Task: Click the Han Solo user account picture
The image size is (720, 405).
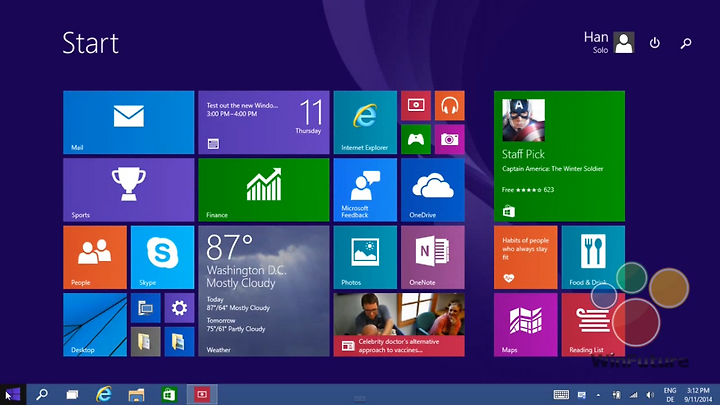Action: coord(624,43)
